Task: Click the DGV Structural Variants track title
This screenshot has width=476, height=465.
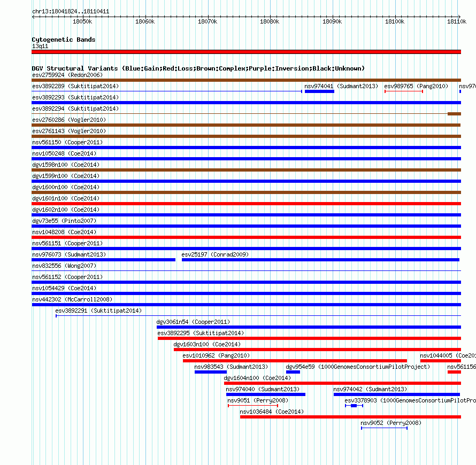Action: [x=198, y=68]
